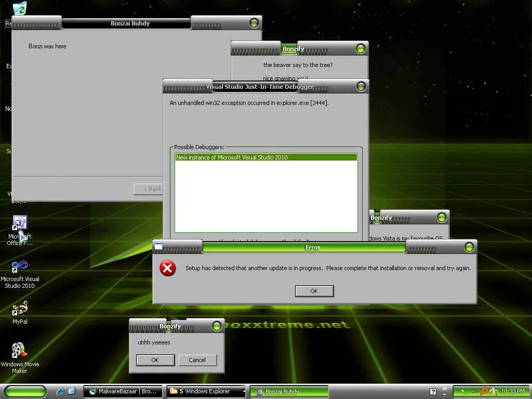
Task: Open second quick launch browser icon
Action: point(72,391)
